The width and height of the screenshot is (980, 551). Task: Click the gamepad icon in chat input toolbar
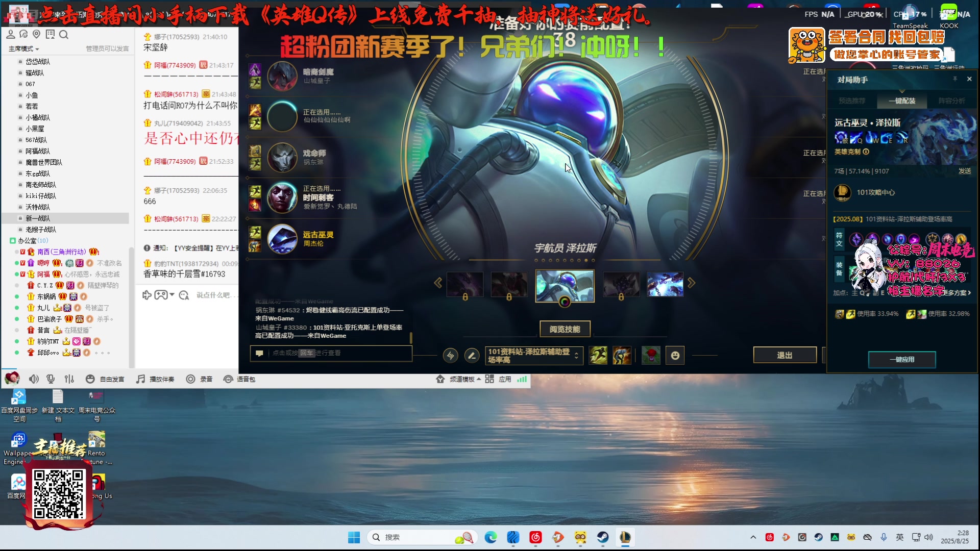(x=161, y=295)
